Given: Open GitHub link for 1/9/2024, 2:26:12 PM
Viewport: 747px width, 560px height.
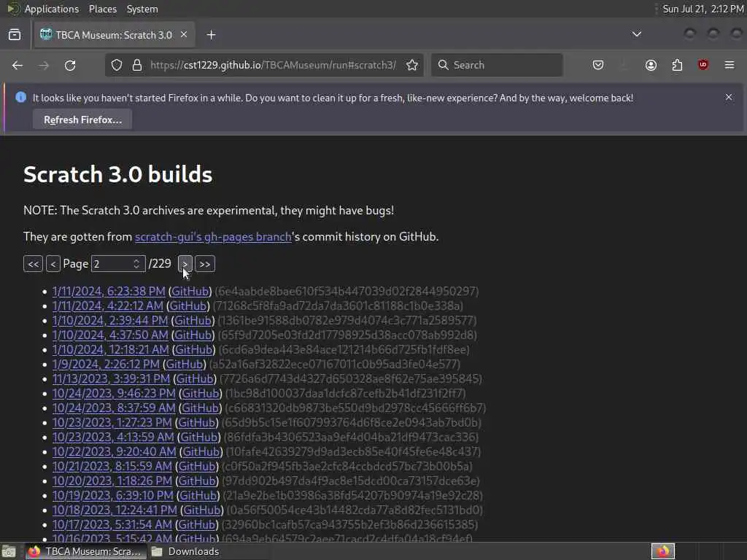Looking at the screenshot, I should (x=185, y=365).
